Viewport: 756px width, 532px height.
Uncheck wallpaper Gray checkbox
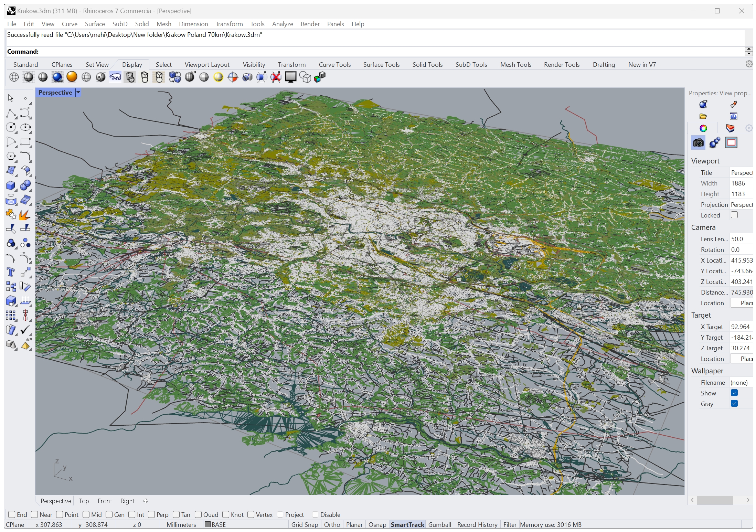pos(734,404)
